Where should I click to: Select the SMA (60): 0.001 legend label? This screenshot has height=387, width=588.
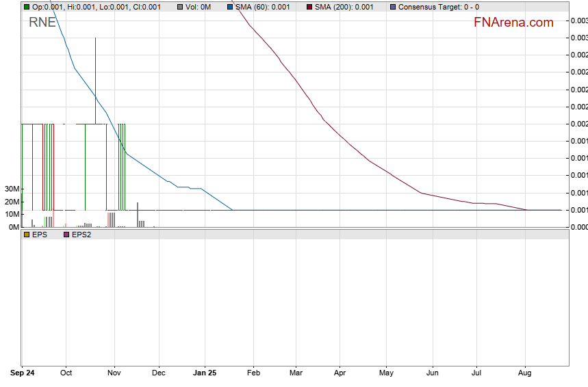(x=262, y=7)
